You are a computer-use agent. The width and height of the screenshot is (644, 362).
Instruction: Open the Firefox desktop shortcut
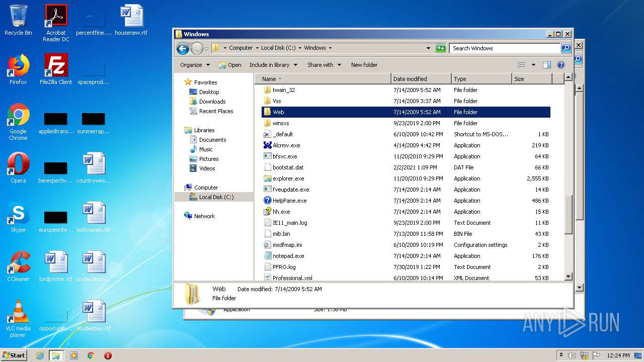click(x=18, y=69)
